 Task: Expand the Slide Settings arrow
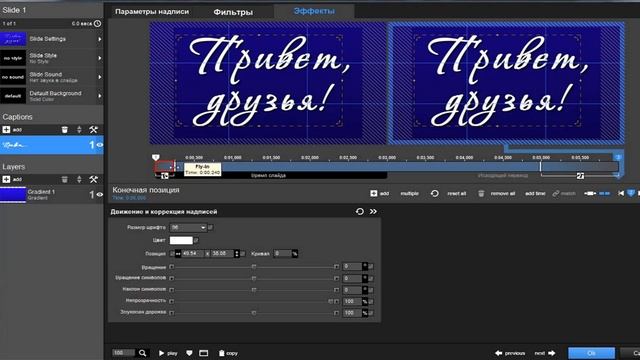100,39
